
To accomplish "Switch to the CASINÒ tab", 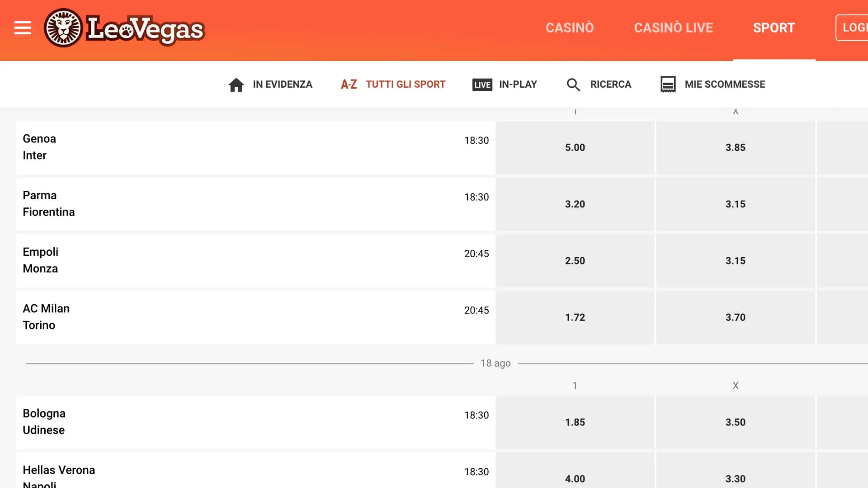I will pos(570,28).
